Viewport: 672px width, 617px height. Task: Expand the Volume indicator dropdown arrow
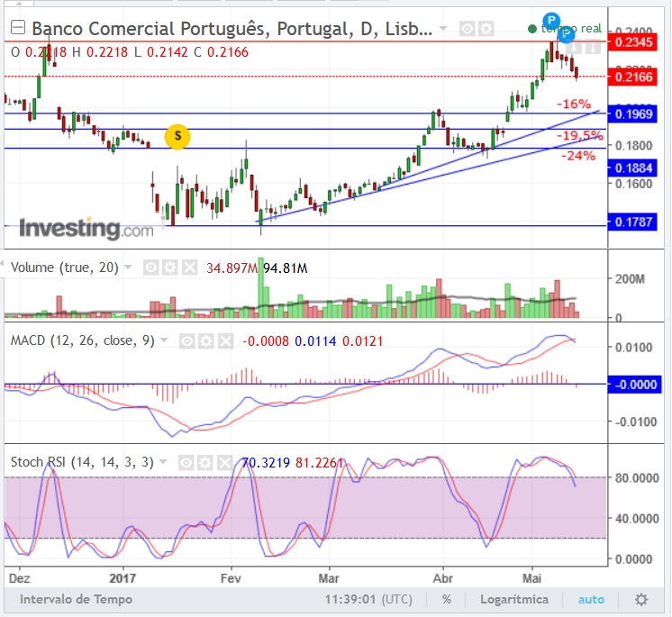click(128, 268)
